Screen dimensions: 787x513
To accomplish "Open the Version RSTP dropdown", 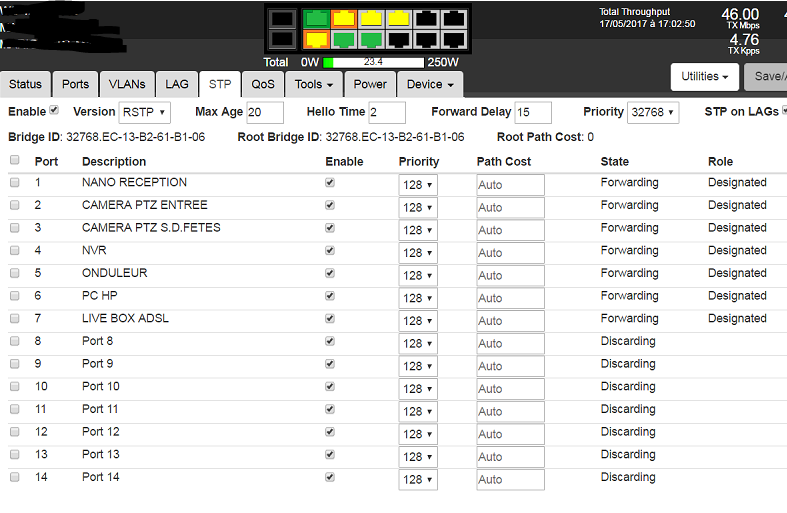I will click(145, 112).
